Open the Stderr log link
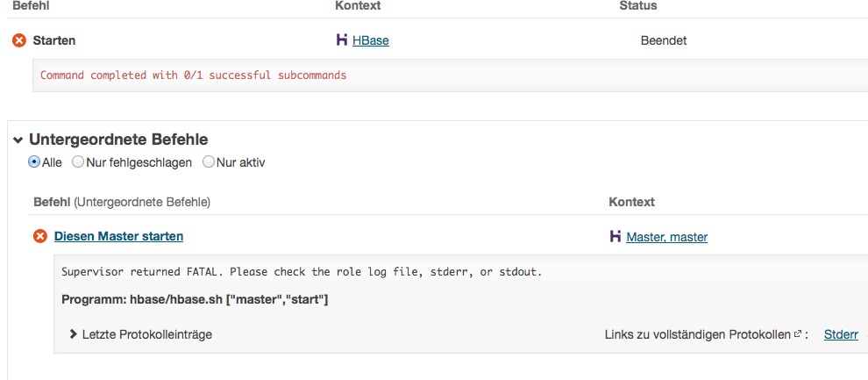The width and height of the screenshot is (868, 380). (x=841, y=334)
